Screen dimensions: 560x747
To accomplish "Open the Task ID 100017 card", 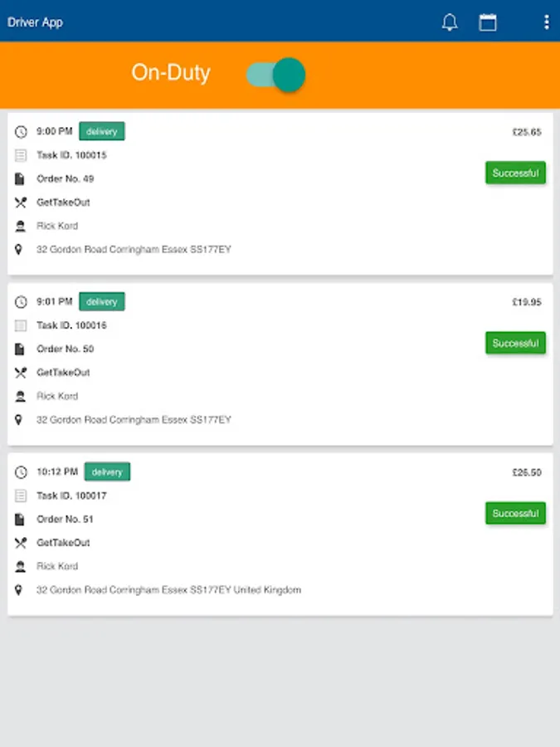I will click(x=280, y=535).
